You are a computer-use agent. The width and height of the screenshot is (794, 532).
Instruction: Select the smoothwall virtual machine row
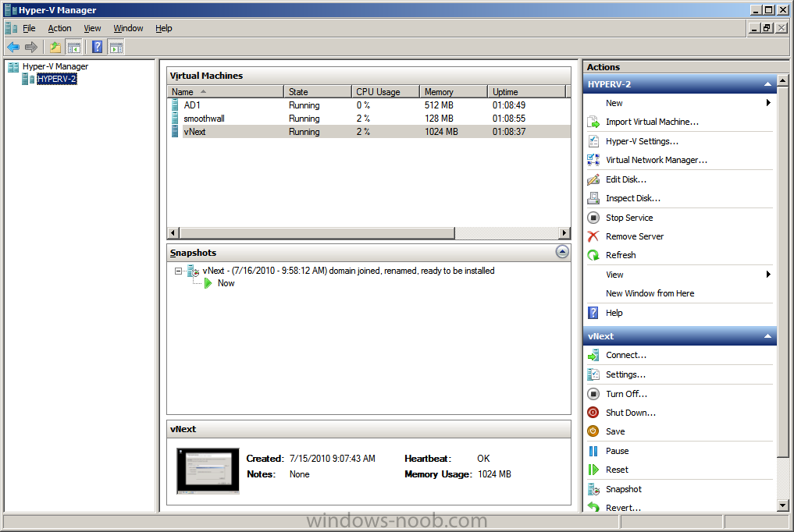369,119
